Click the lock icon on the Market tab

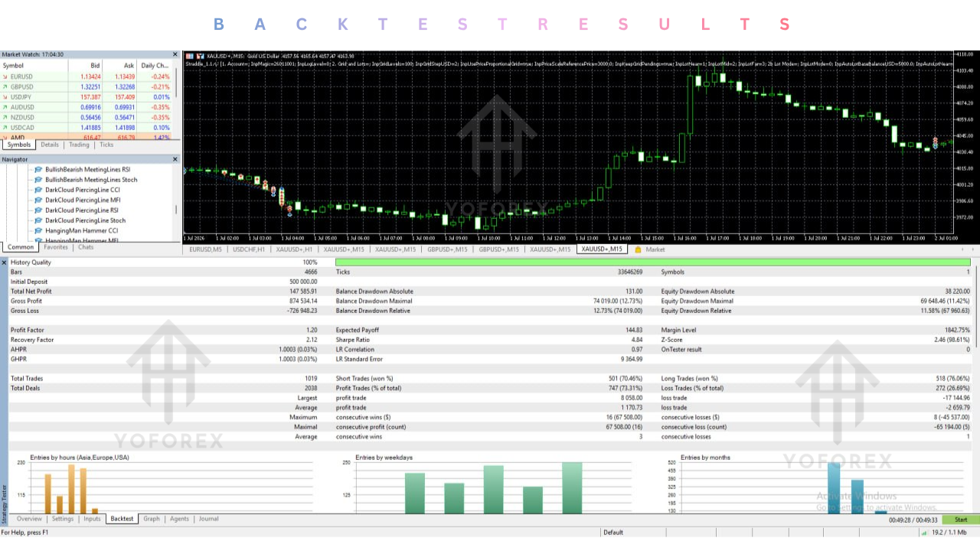[x=638, y=249]
